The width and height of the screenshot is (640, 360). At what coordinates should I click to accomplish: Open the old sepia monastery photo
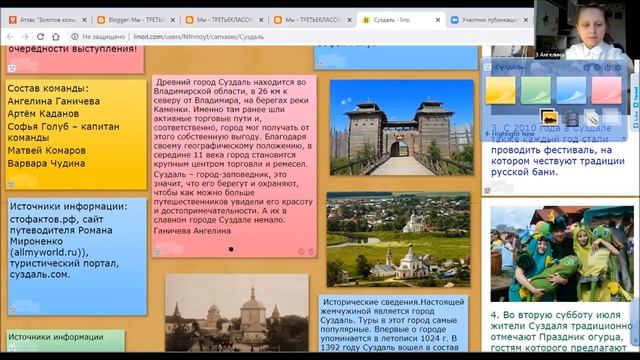[237, 313]
